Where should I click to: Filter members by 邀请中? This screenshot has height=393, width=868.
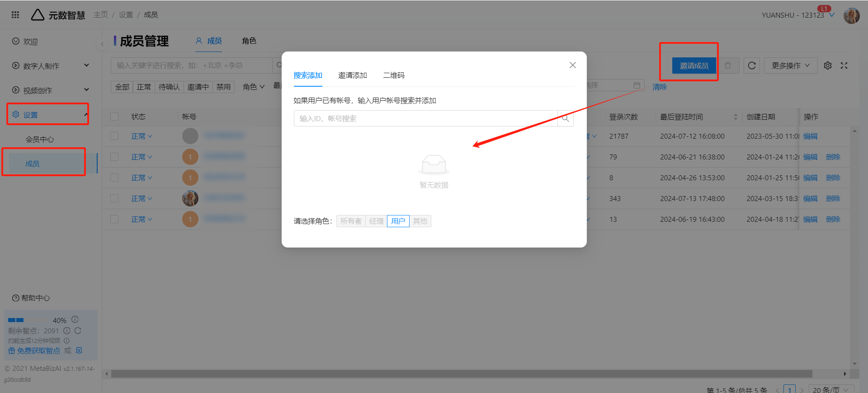click(x=198, y=87)
